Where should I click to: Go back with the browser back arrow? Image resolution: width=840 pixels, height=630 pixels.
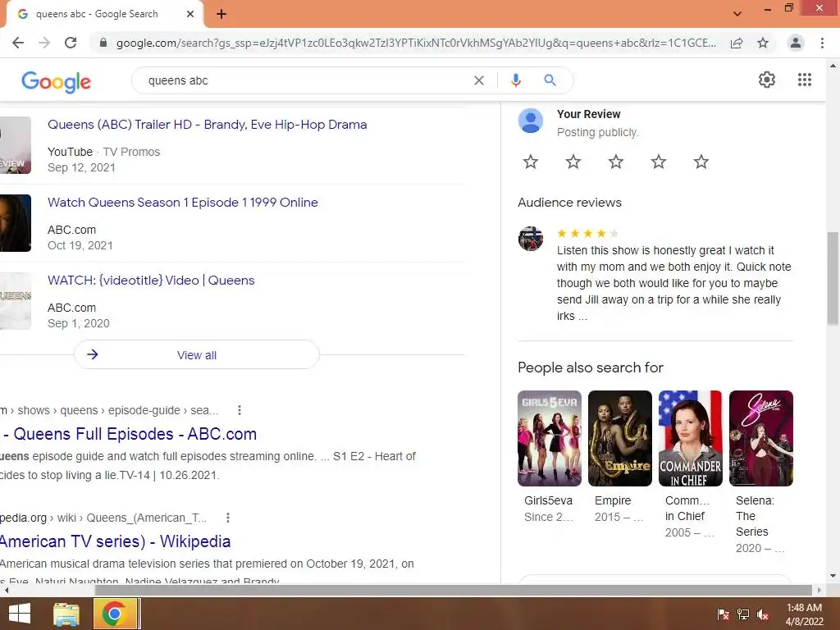[18, 43]
